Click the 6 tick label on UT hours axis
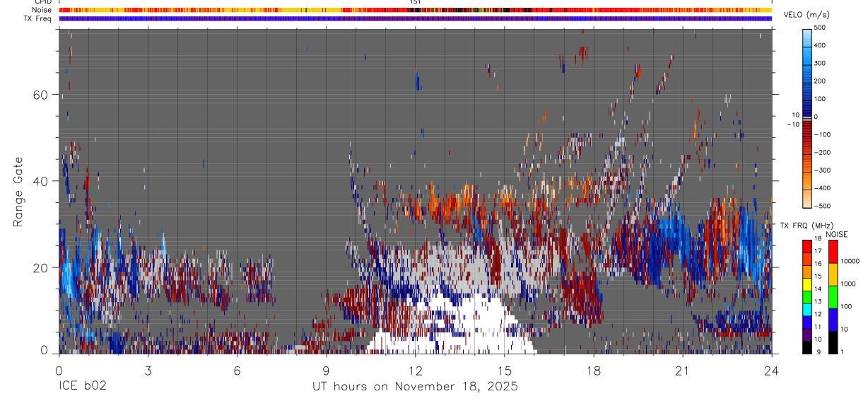The width and height of the screenshot is (868, 401). 237,370
